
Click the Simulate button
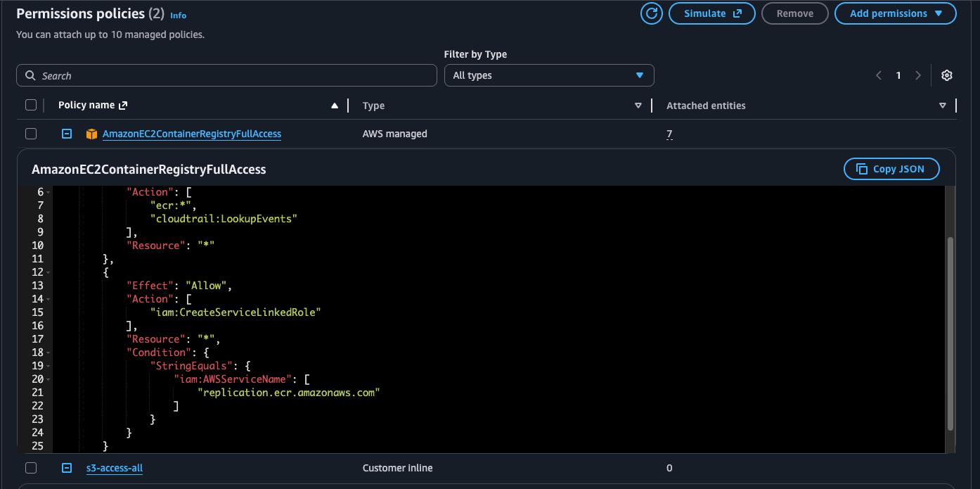click(711, 13)
